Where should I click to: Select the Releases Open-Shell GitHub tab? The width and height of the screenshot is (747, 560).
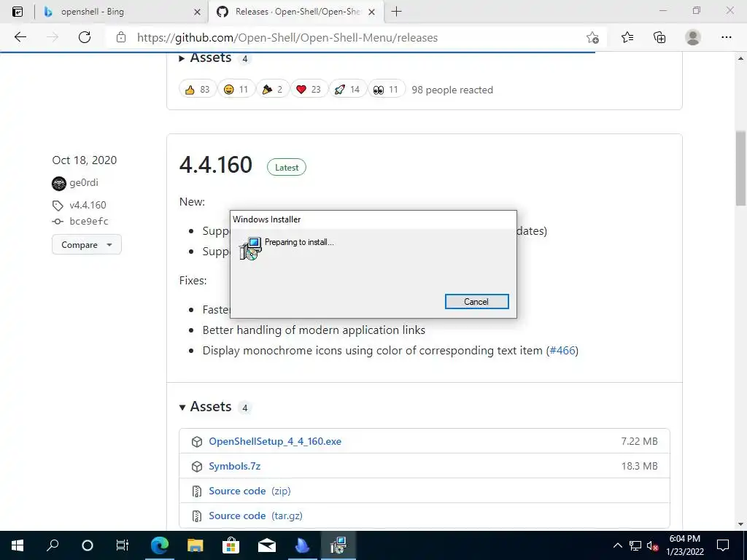click(x=297, y=12)
